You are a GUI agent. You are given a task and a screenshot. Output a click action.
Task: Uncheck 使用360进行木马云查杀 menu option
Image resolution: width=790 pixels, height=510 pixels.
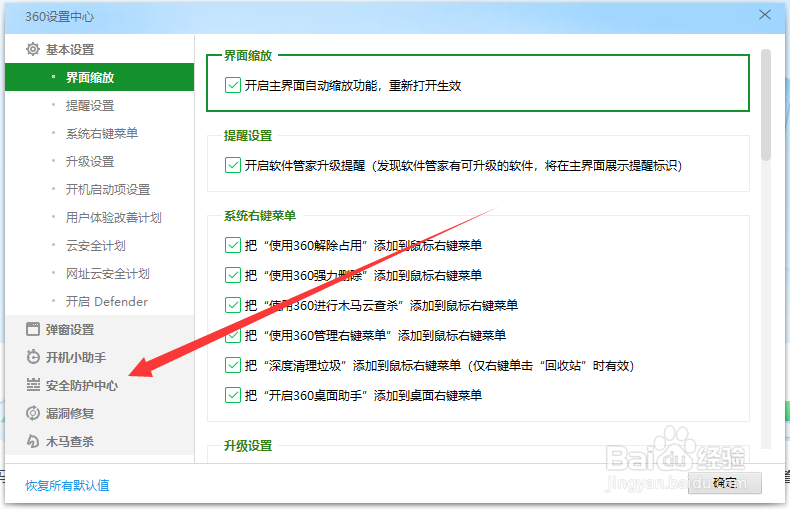click(x=233, y=305)
